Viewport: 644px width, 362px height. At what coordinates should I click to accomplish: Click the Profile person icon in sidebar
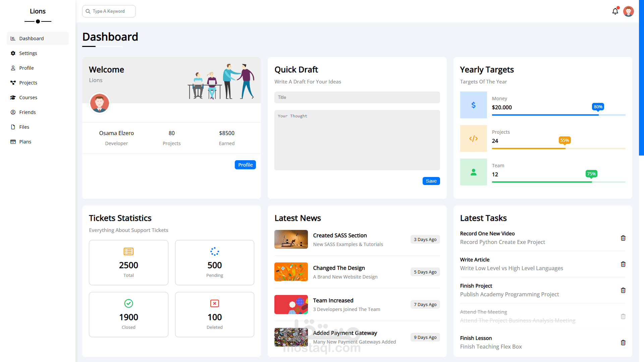[x=13, y=68]
